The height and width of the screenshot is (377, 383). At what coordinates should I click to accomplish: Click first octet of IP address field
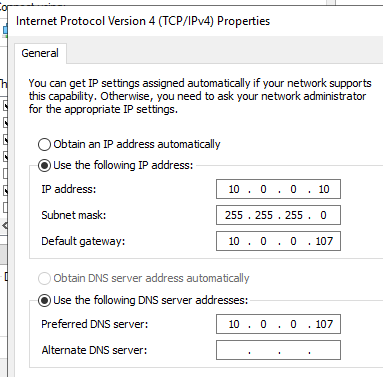234,189
